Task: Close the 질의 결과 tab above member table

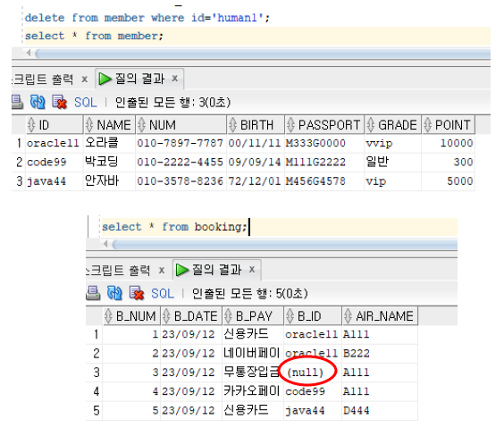Action: (174, 78)
